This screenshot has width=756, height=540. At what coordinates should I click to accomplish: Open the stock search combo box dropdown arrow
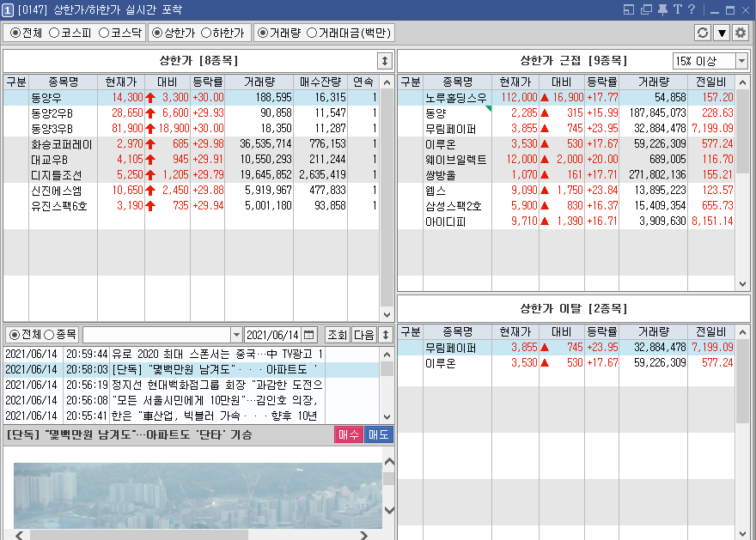[x=236, y=334]
